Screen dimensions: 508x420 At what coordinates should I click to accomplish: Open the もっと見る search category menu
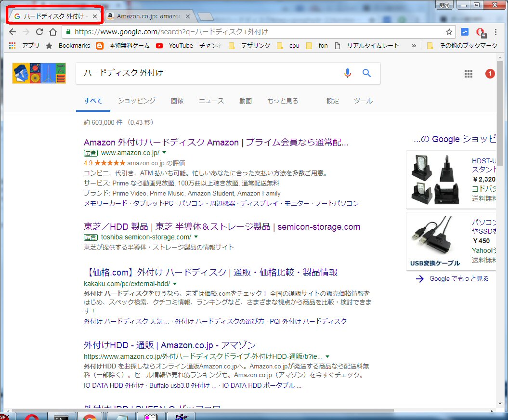coord(283,101)
